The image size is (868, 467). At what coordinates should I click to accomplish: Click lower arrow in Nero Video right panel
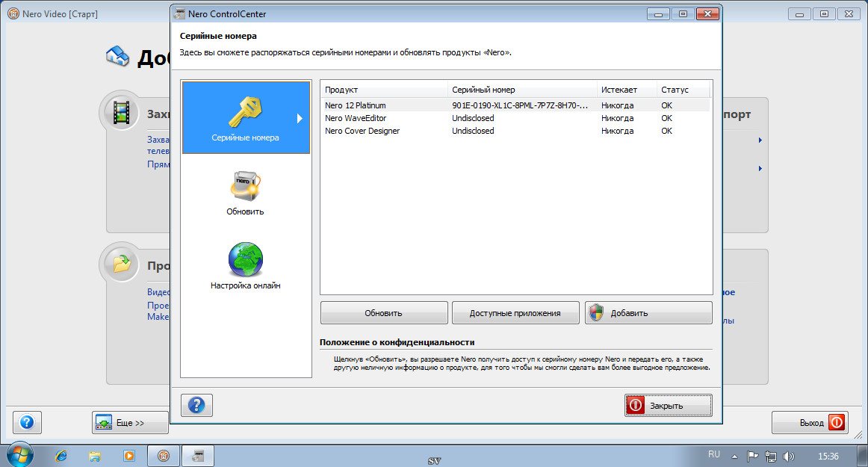pyautogui.click(x=760, y=168)
